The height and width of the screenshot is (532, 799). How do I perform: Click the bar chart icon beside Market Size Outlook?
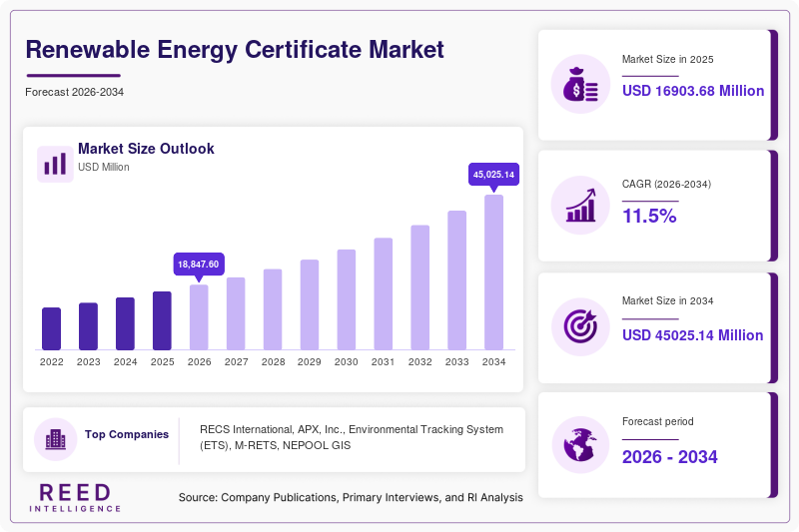(55, 164)
